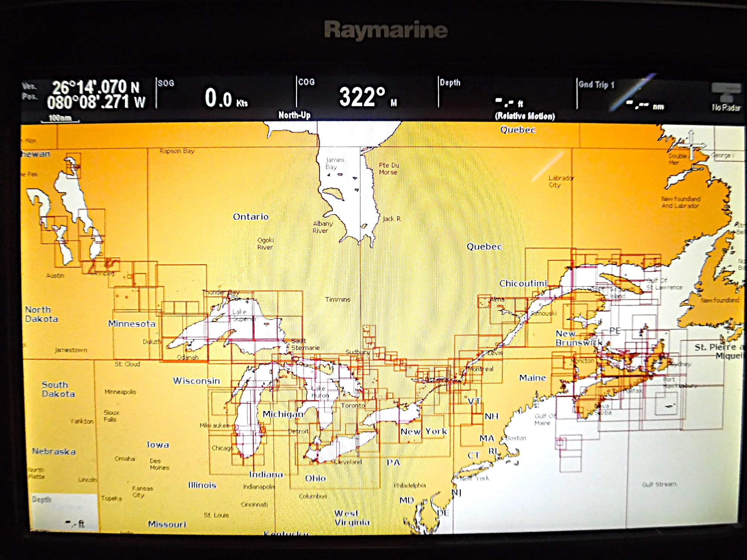The image size is (747, 560).
Task: Tap the Des Moines label
Action: click(159, 464)
